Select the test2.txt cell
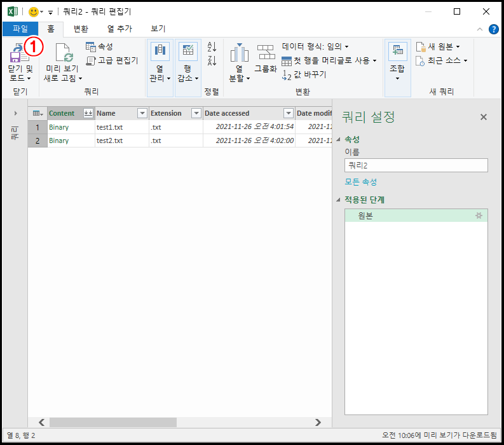Screen dimensions: 504x445 click(122, 141)
